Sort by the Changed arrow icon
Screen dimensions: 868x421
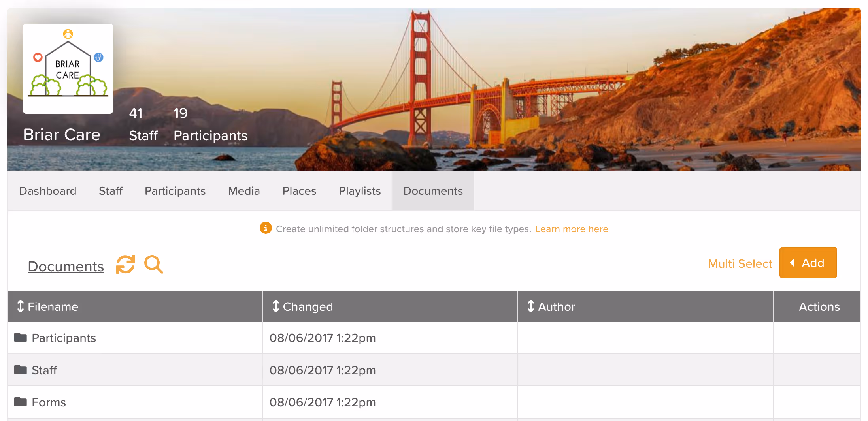coord(275,306)
